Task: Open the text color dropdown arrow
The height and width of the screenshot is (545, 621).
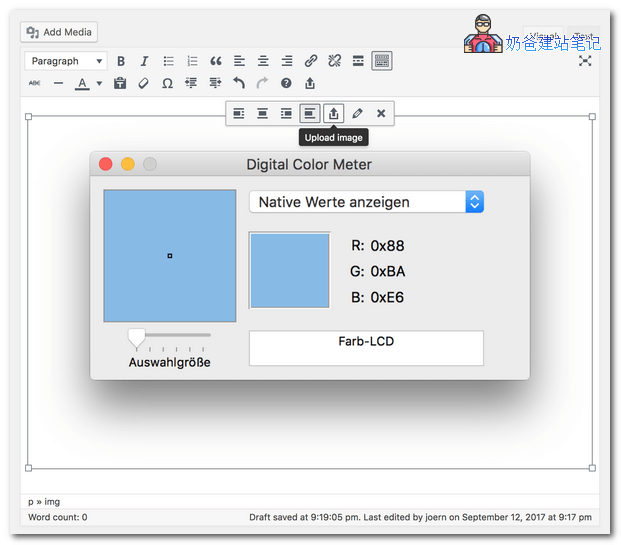Action: [x=99, y=84]
